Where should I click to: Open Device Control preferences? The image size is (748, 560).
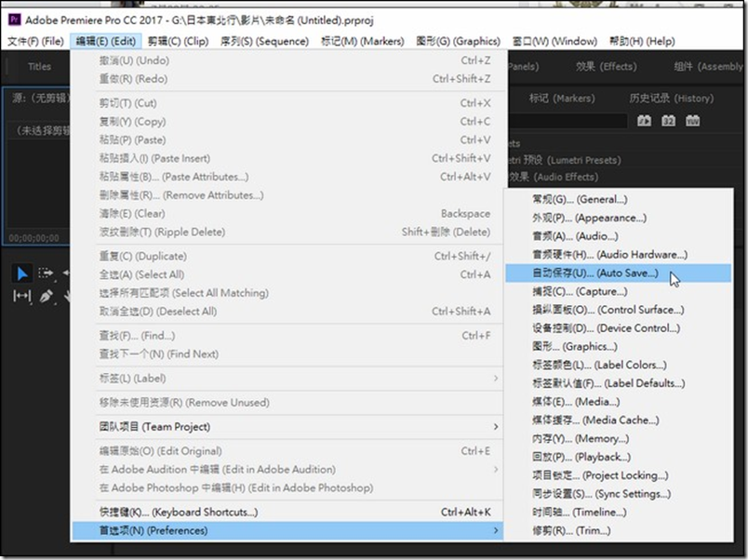pos(619,328)
